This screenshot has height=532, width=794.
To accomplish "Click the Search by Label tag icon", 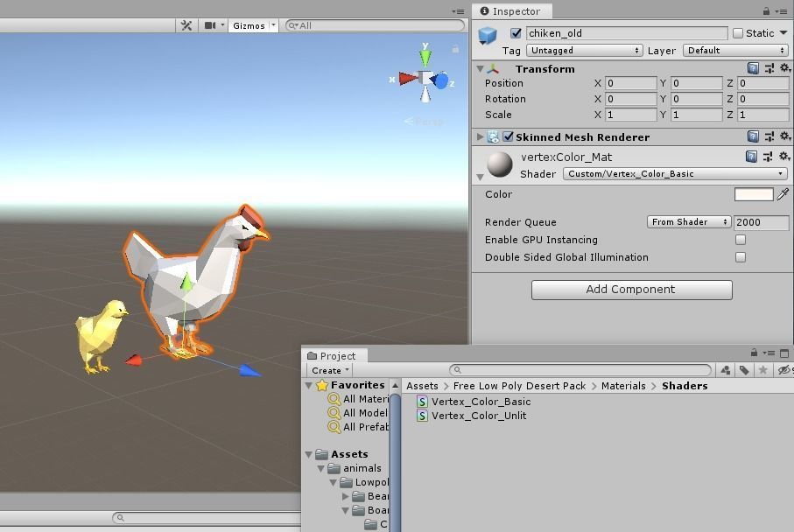I will tap(744, 370).
